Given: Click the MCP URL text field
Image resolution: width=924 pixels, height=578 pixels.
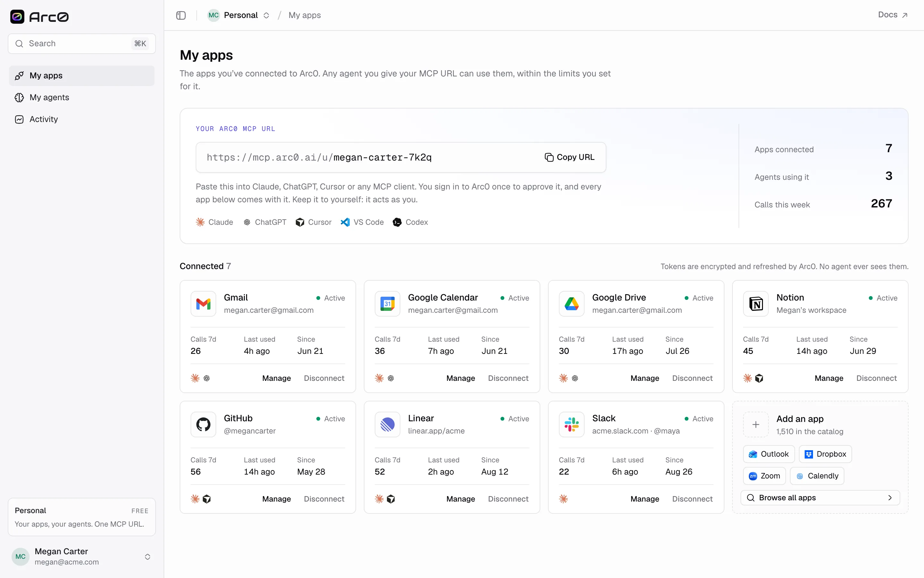Looking at the screenshot, I should [x=401, y=157].
